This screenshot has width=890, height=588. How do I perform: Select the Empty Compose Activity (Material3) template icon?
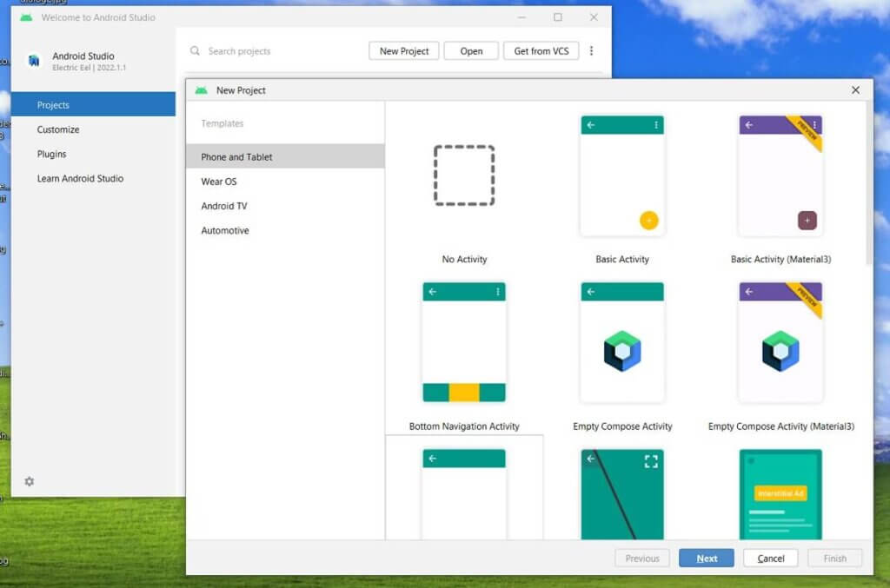(780, 342)
